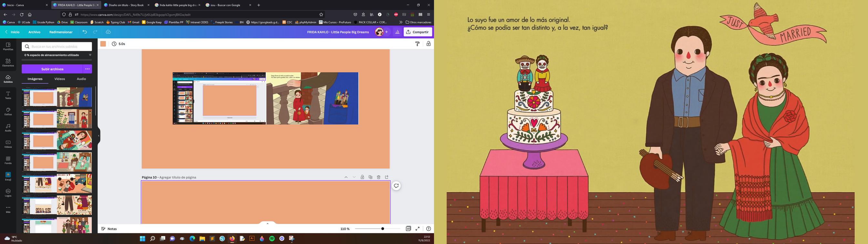The width and height of the screenshot is (868, 244).
Task: Open the Redimensionar menu
Action: click(x=61, y=32)
